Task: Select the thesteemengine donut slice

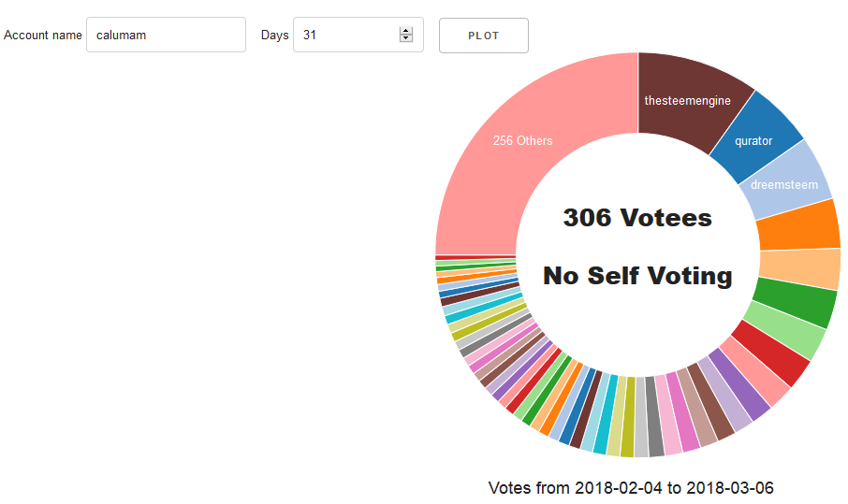Action: point(688,100)
